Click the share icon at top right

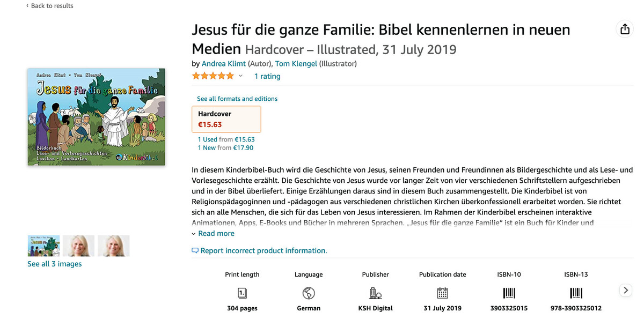[625, 29]
